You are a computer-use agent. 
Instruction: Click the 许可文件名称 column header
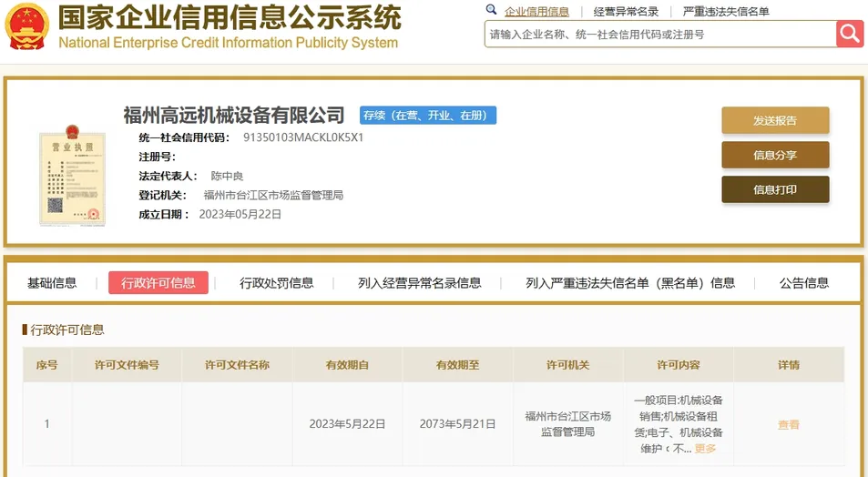237,365
